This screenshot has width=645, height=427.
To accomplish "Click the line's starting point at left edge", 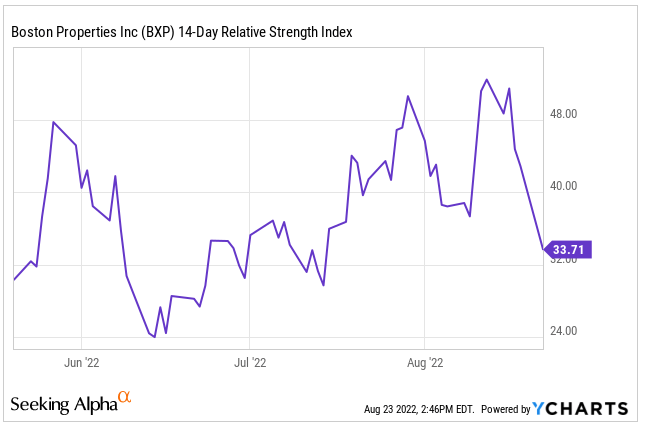I will click(14, 279).
